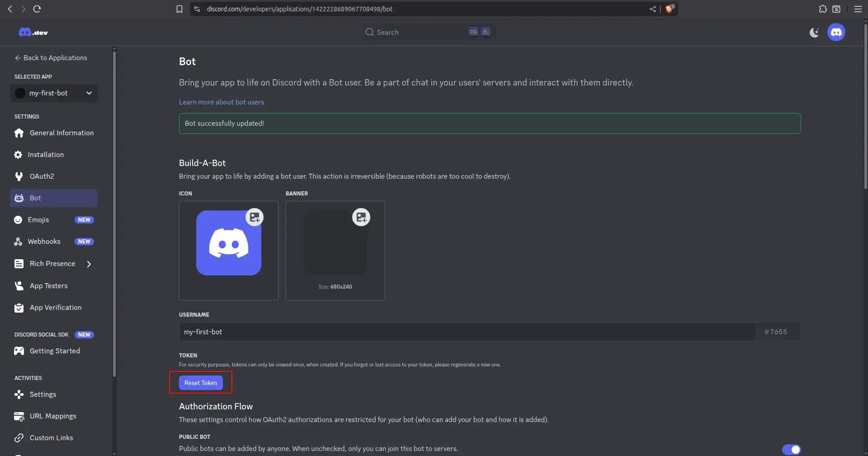Switch theme using the moon icon
Image resolution: width=868 pixels, height=456 pixels.
click(x=814, y=32)
